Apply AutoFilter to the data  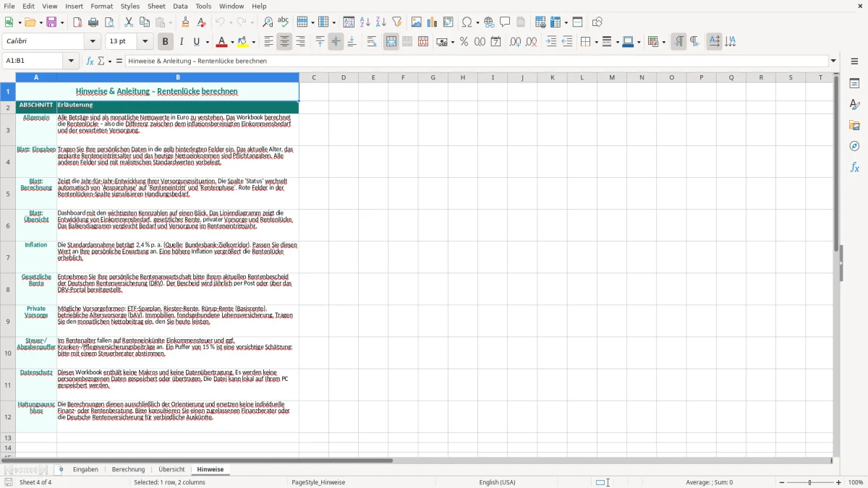(397, 22)
